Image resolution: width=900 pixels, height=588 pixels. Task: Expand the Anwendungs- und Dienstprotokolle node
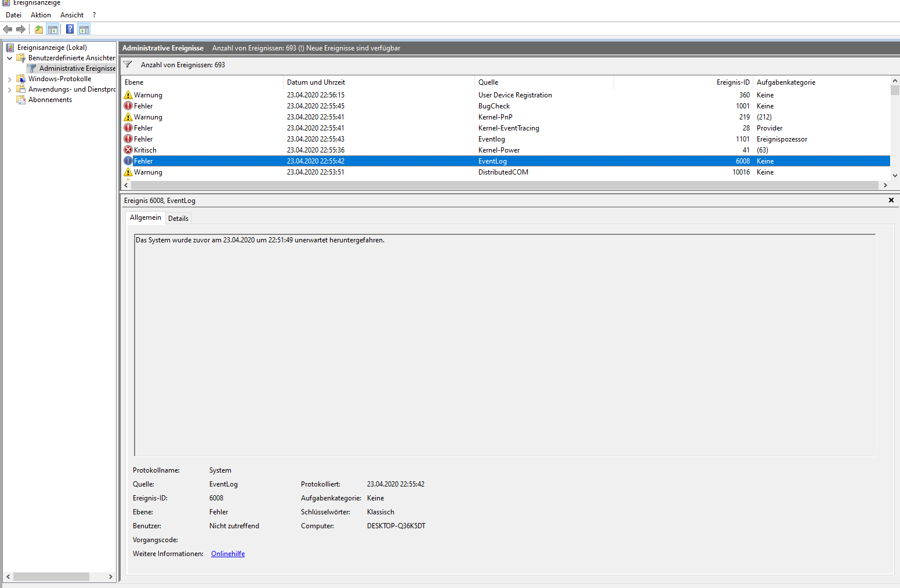9,89
